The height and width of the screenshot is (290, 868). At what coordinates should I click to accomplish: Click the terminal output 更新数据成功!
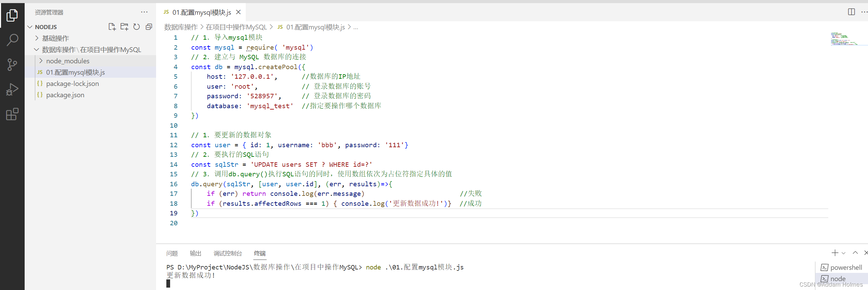(191, 275)
